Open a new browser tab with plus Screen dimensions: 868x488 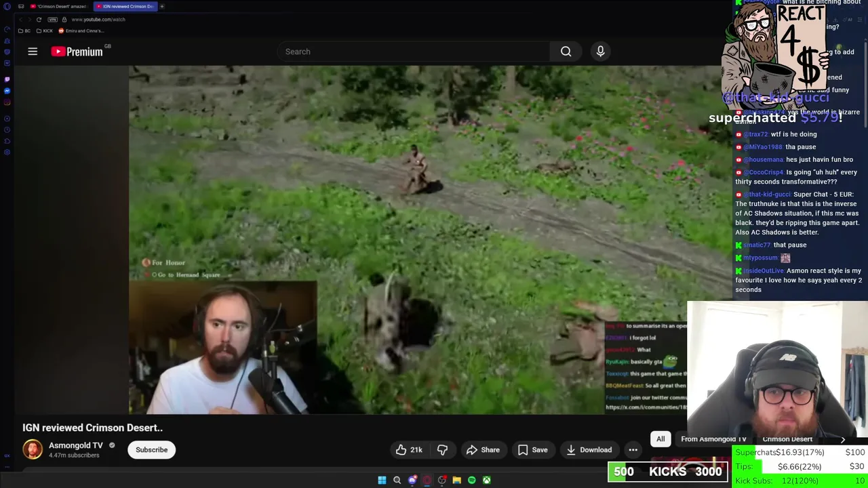pos(162,6)
